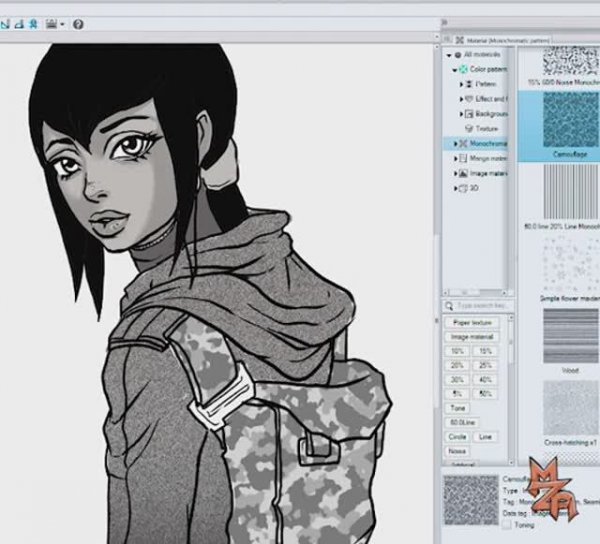
Task: Toggle the Paper texture tag filter
Action: click(x=472, y=322)
